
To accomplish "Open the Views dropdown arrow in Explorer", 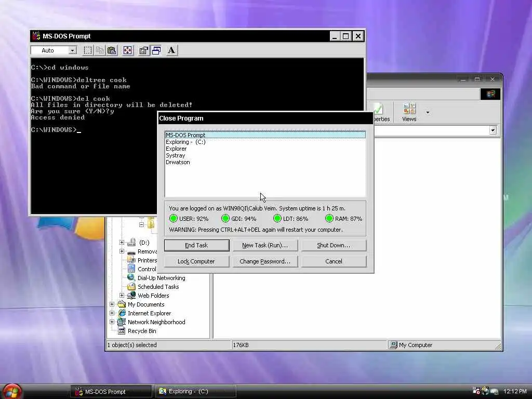I will pyautogui.click(x=428, y=113).
